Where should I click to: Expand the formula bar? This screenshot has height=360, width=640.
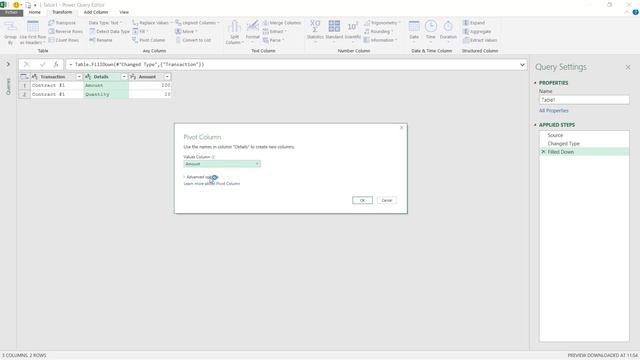(522, 64)
